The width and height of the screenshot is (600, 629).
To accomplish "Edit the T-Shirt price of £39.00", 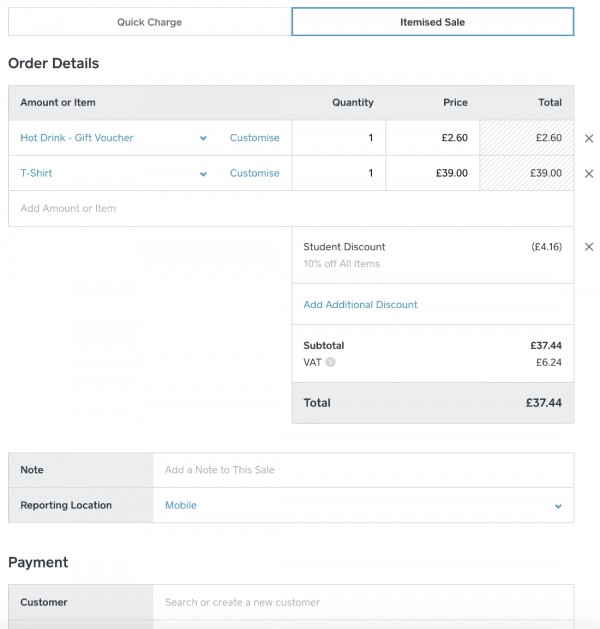I will click(433, 173).
